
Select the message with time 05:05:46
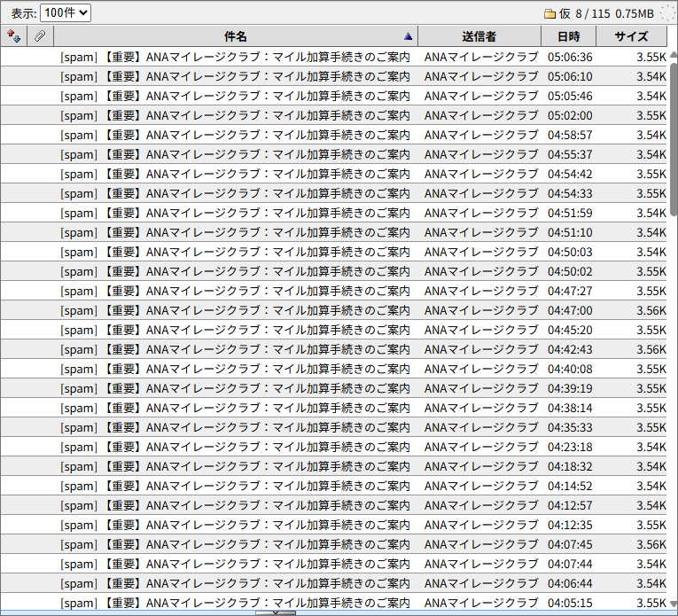tap(333, 96)
